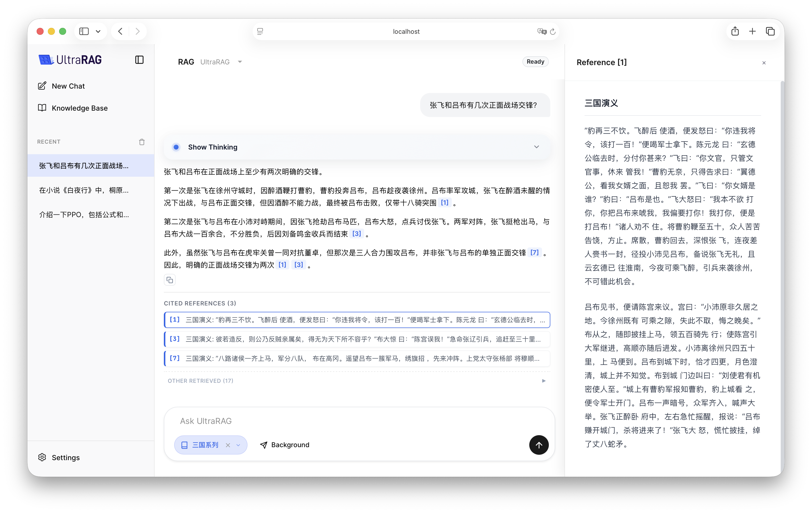Click the inline citation [7] link
Viewport: 812px width, 513px height.
(534, 252)
